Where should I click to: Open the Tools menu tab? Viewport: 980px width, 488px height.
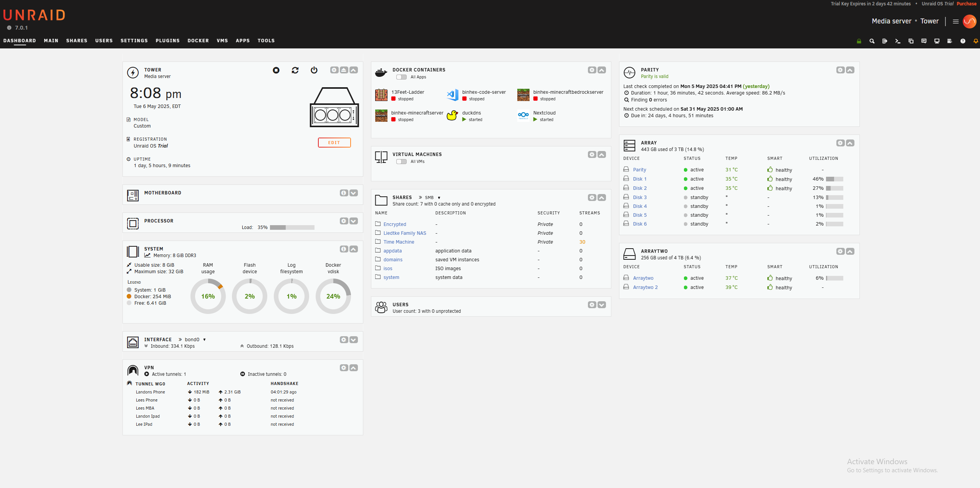(x=266, y=41)
